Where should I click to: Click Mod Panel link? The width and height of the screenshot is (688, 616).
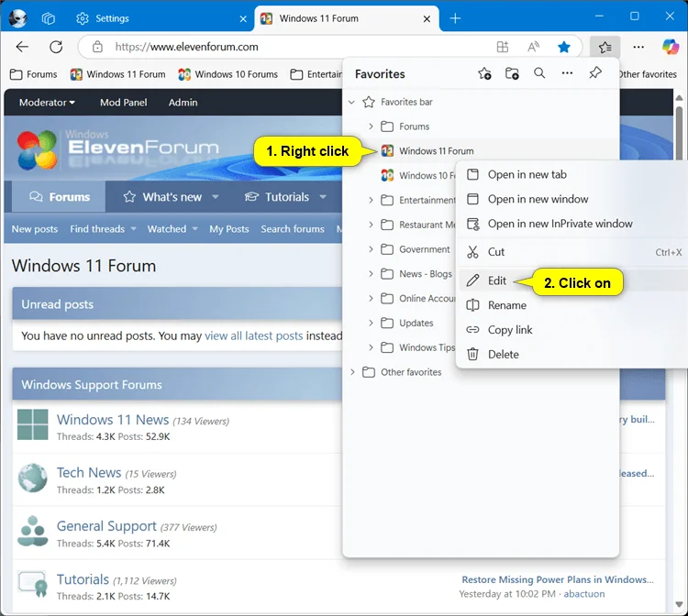(123, 102)
